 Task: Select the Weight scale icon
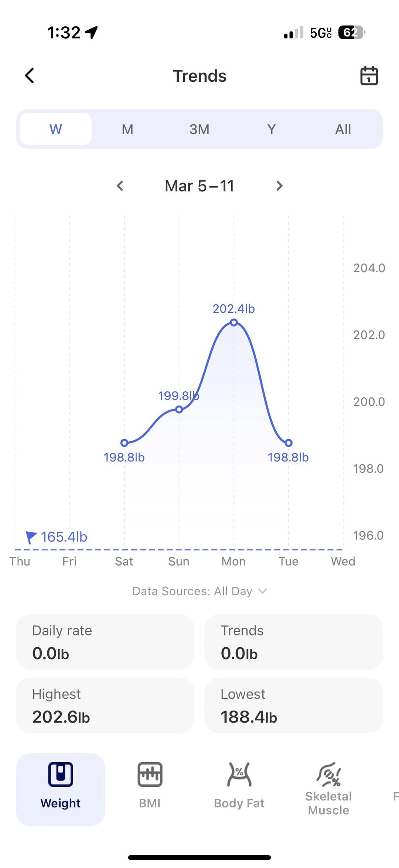(61, 774)
